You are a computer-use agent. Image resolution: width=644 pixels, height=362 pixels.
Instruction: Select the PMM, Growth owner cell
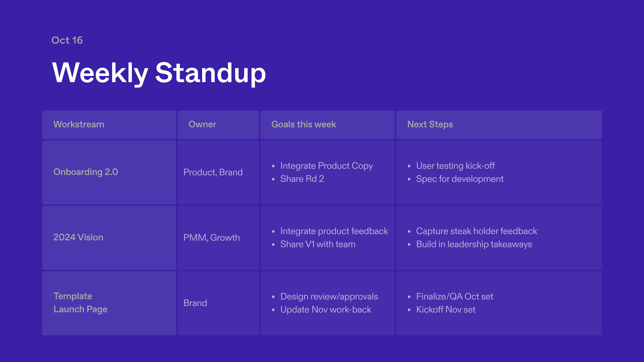pyautogui.click(x=211, y=238)
